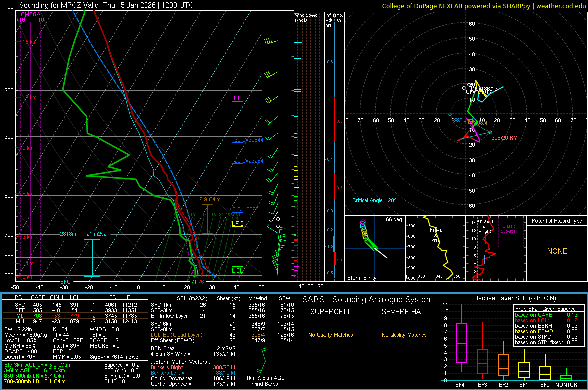Click the yellow LFC level marker
The width and height of the screenshot is (588, 390).
click(237, 224)
